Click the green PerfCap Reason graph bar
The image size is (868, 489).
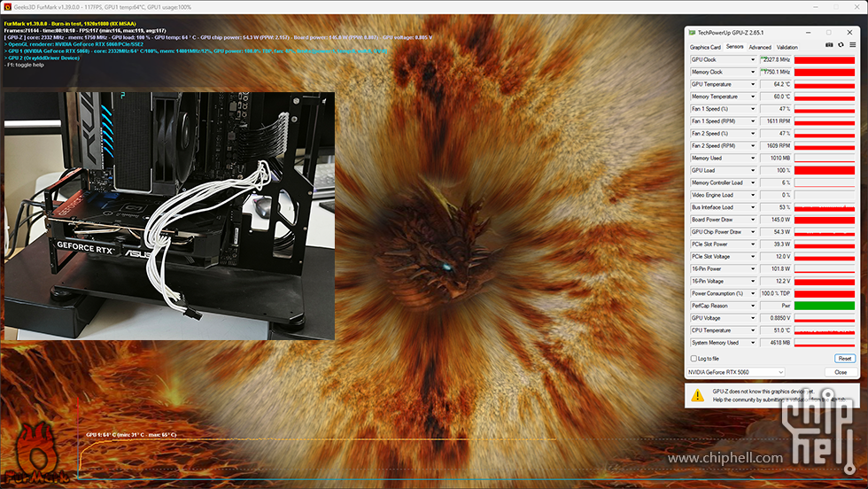825,306
